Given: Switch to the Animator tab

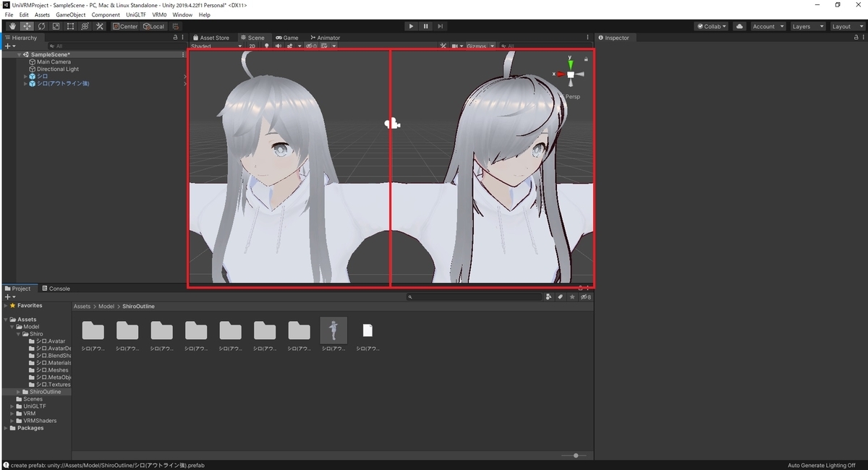Looking at the screenshot, I should [x=325, y=38].
